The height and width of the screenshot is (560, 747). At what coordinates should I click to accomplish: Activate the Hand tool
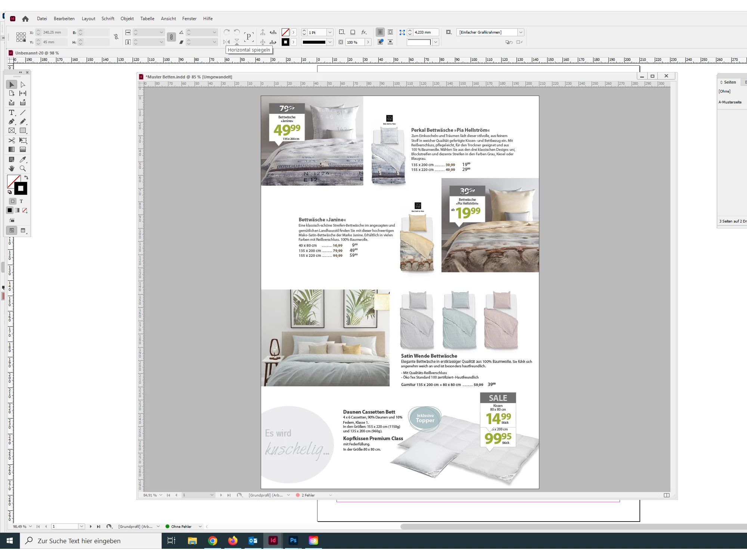[x=12, y=168]
